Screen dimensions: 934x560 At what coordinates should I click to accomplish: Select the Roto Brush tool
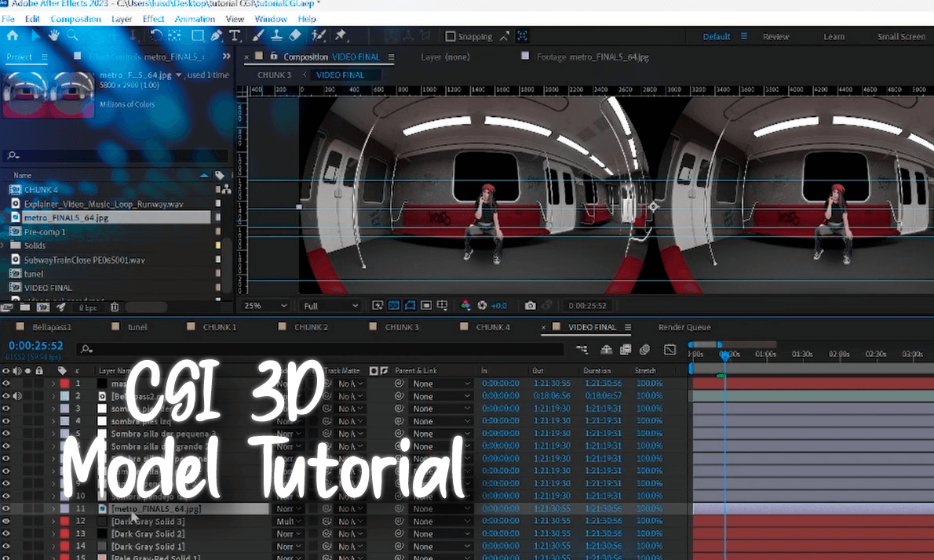tap(319, 35)
